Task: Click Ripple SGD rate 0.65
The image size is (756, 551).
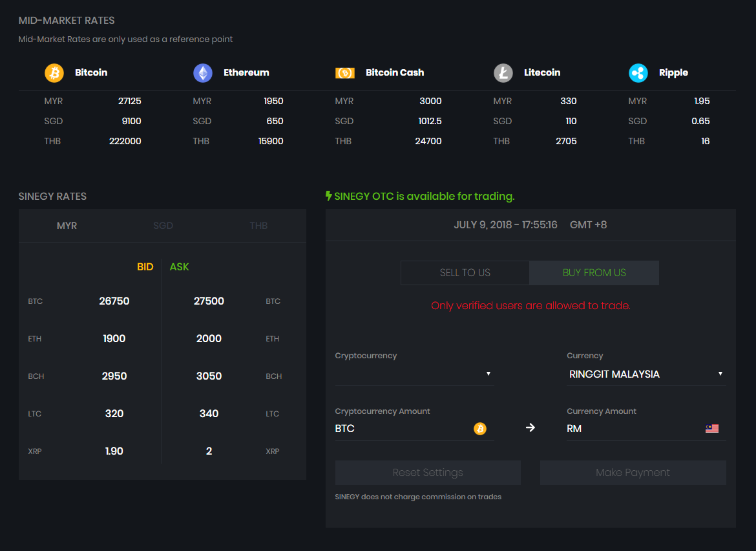Action: tap(700, 121)
